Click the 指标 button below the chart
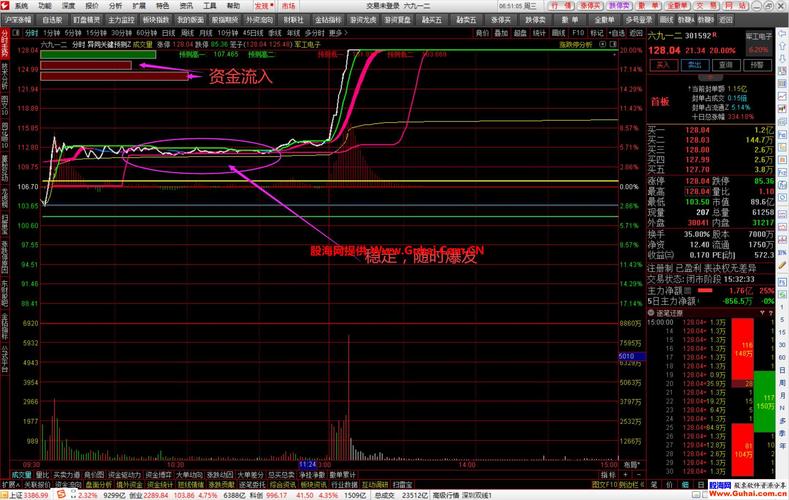The height and width of the screenshot is (500, 789). click(x=608, y=475)
